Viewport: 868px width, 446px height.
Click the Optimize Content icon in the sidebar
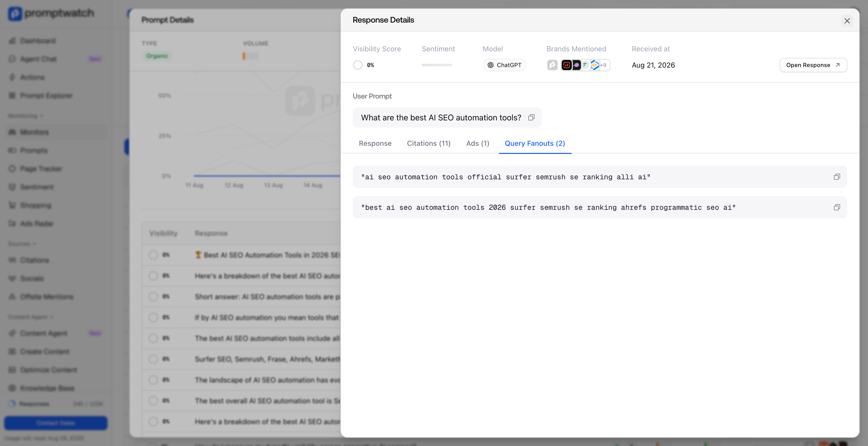(12, 370)
